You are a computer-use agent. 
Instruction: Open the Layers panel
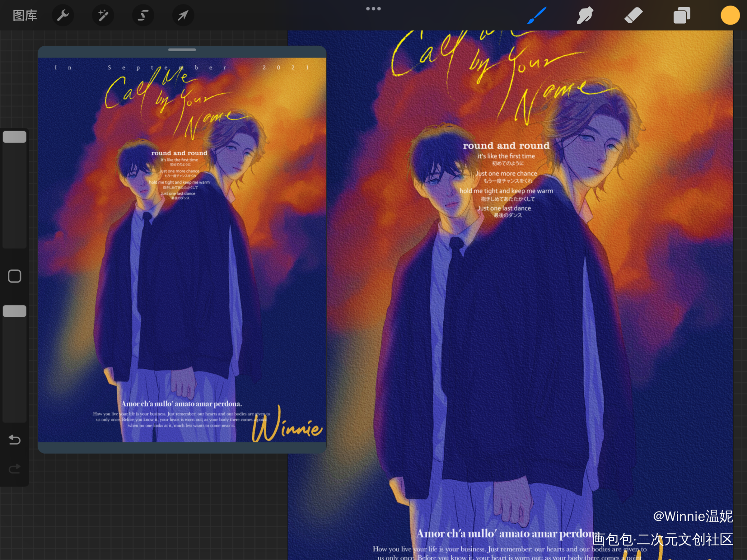(682, 16)
